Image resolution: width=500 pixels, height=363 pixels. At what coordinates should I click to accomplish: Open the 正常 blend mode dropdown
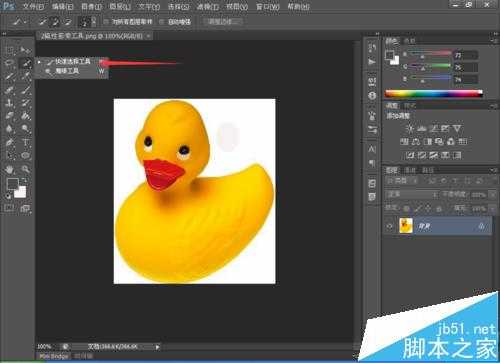click(412, 194)
